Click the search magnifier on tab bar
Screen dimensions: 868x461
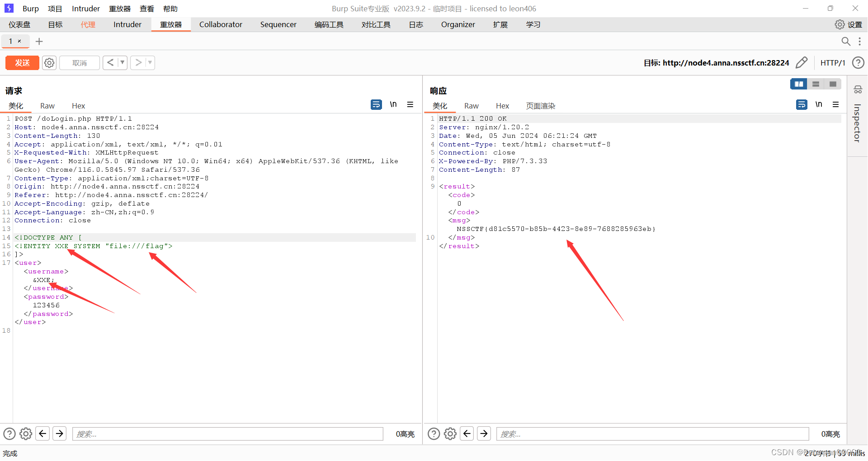click(x=845, y=41)
